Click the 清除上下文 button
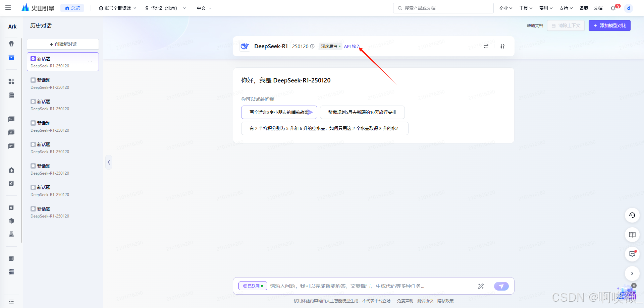 566,25
